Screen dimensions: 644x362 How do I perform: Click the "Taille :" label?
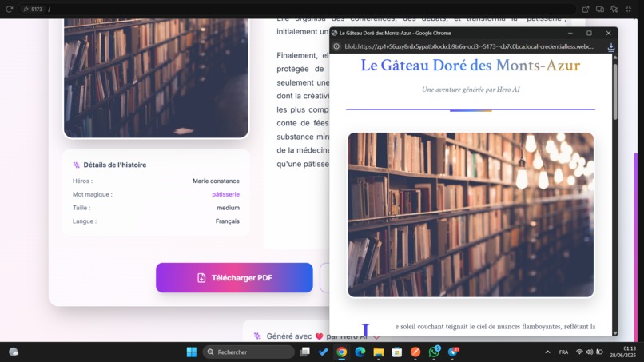click(x=81, y=208)
